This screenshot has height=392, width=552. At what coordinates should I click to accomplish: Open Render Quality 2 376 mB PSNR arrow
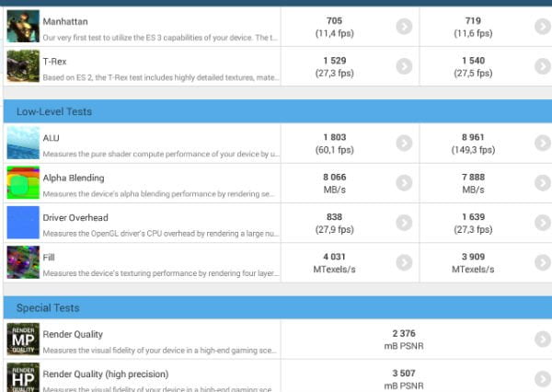click(543, 340)
